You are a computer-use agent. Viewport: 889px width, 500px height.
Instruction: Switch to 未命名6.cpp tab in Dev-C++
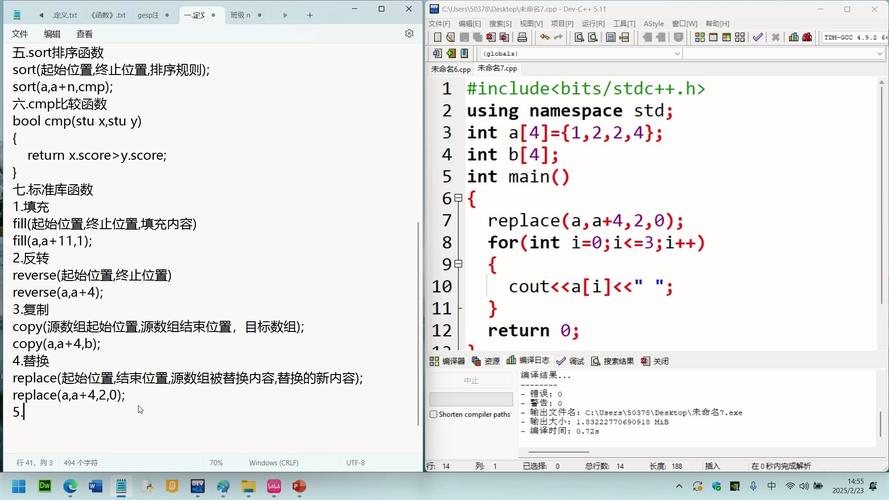[451, 69]
